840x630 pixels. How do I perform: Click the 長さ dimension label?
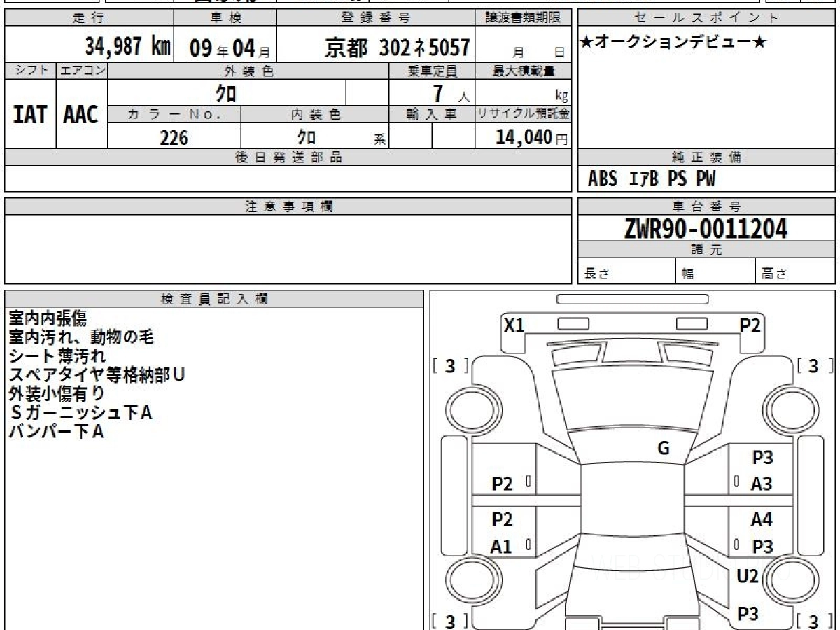pos(597,274)
